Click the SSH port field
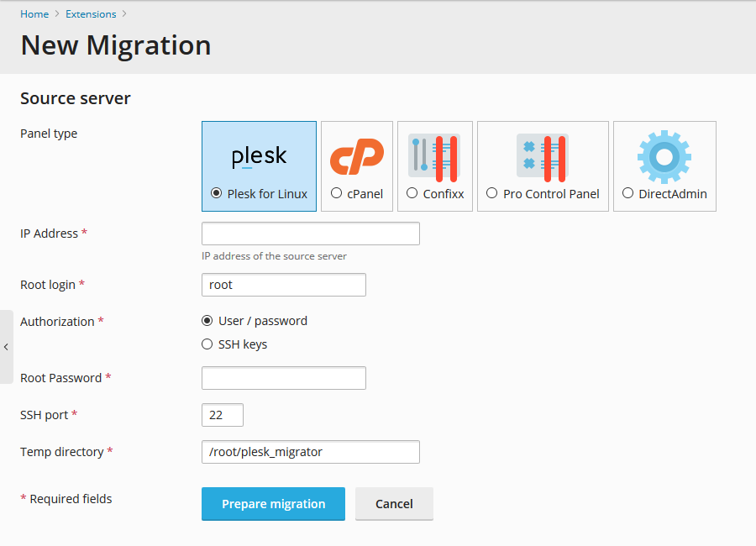756x546 pixels. [x=223, y=415]
